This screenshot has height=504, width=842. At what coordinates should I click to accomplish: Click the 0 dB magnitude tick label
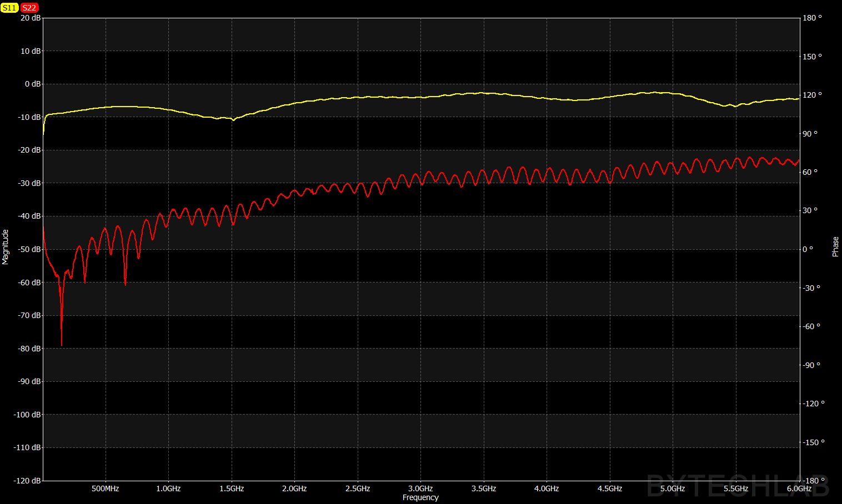pos(32,84)
